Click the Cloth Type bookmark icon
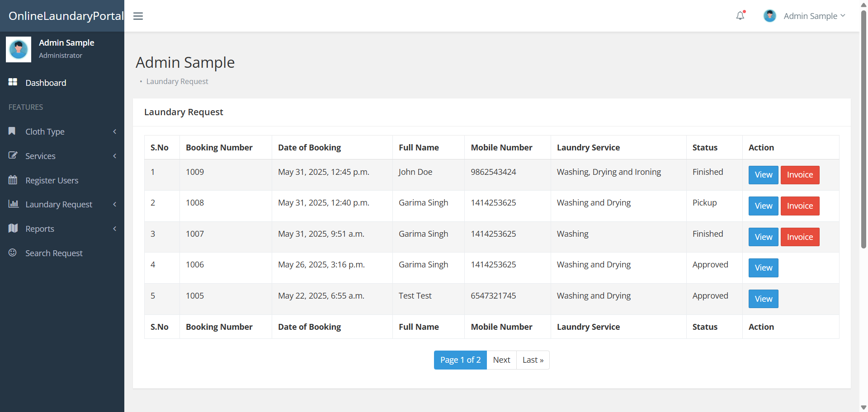 tap(12, 131)
